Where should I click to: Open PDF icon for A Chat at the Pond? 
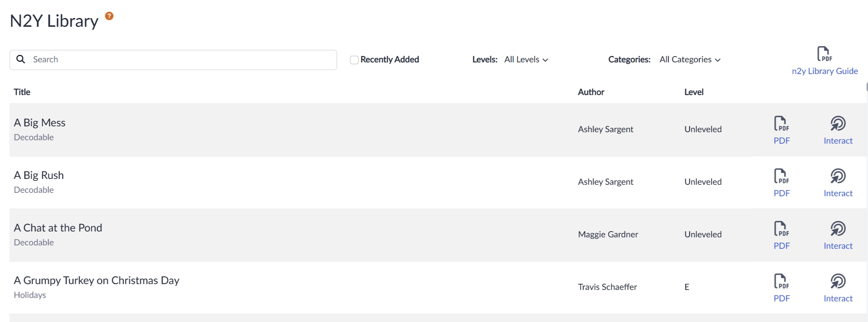tap(781, 228)
